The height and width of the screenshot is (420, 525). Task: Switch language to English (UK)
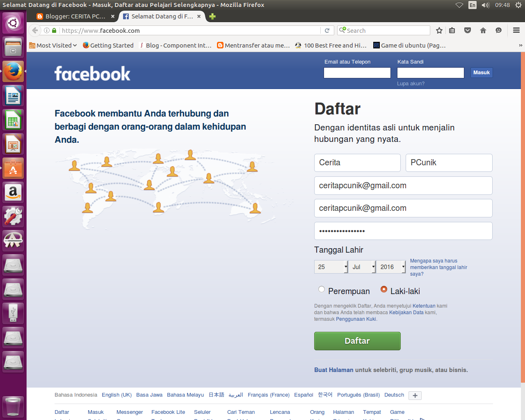click(116, 395)
